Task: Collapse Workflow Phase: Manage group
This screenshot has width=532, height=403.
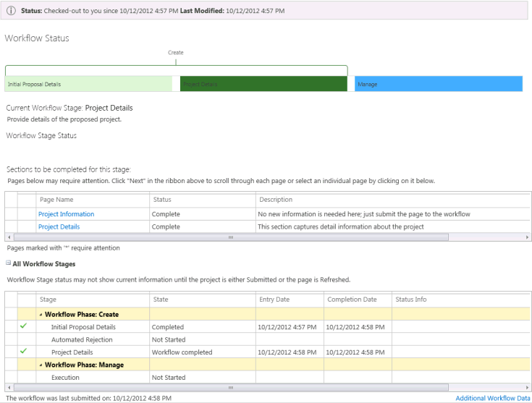Action: pos(41,365)
